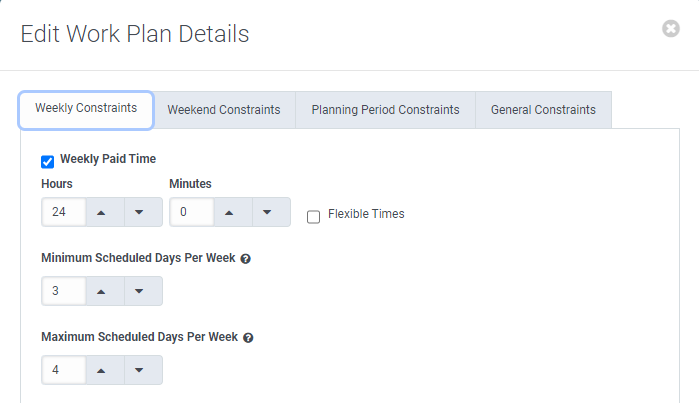Screen dimensions: 699x403
Task: Close the Edit Work Plan Details dialog
Action: 671,29
